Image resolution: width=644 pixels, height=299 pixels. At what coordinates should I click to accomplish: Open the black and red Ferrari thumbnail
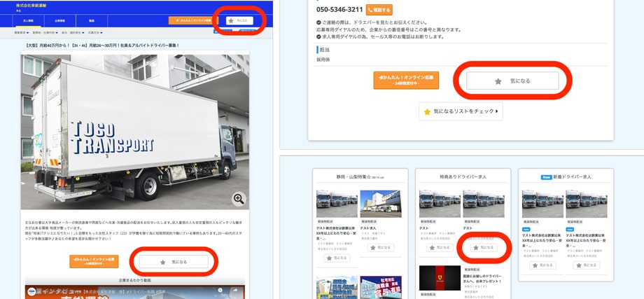tap(440, 277)
